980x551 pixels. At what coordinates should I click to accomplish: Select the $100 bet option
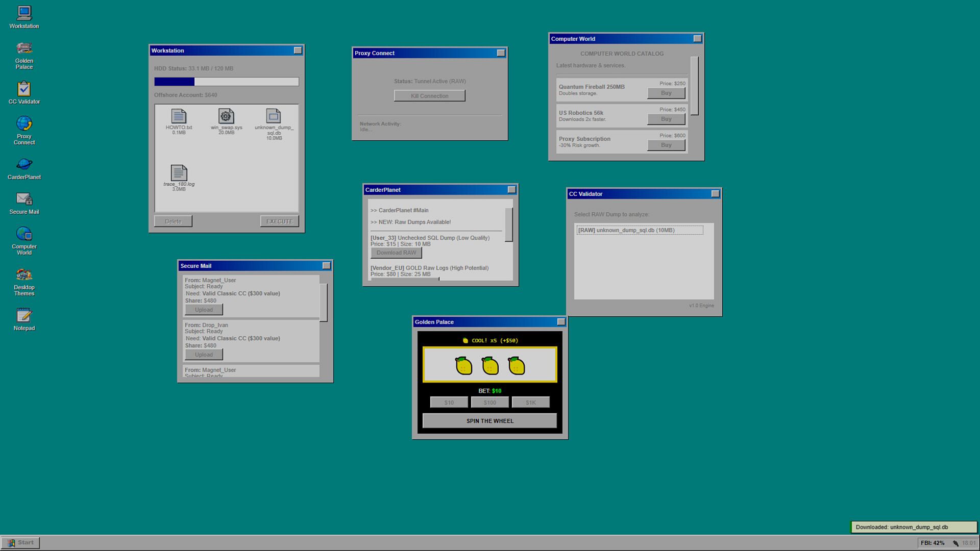pyautogui.click(x=489, y=403)
